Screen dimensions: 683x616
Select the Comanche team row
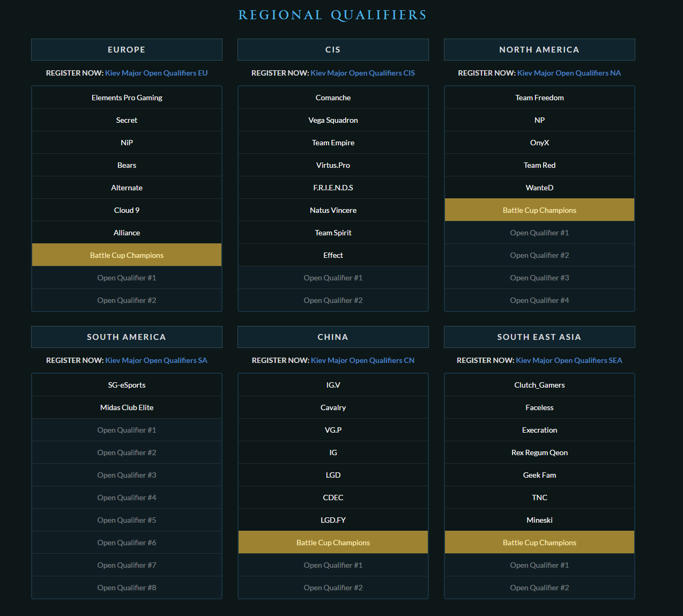coord(333,98)
